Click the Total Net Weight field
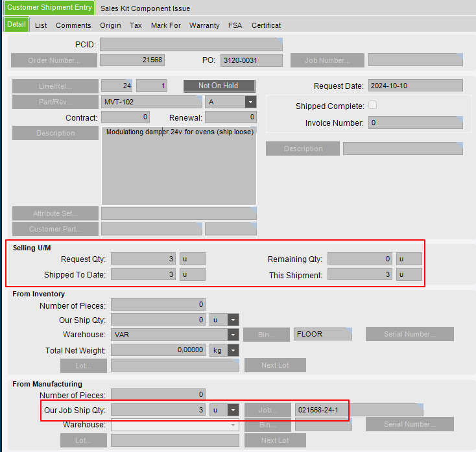Image resolution: width=476 pixels, height=452 pixels. pyautogui.click(x=158, y=350)
